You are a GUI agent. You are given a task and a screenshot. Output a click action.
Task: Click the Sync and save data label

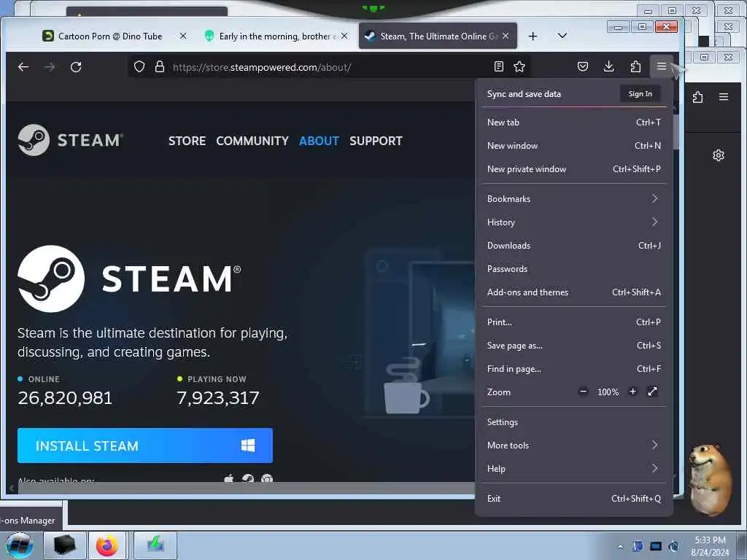point(524,94)
